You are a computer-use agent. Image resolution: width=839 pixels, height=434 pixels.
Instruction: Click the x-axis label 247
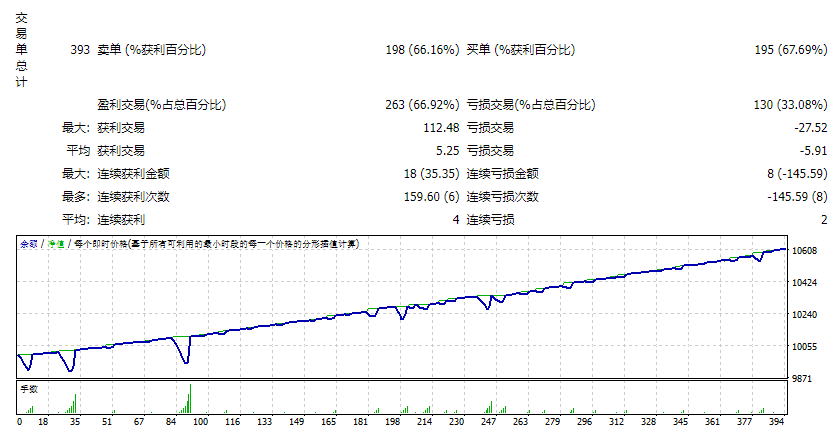click(x=489, y=422)
